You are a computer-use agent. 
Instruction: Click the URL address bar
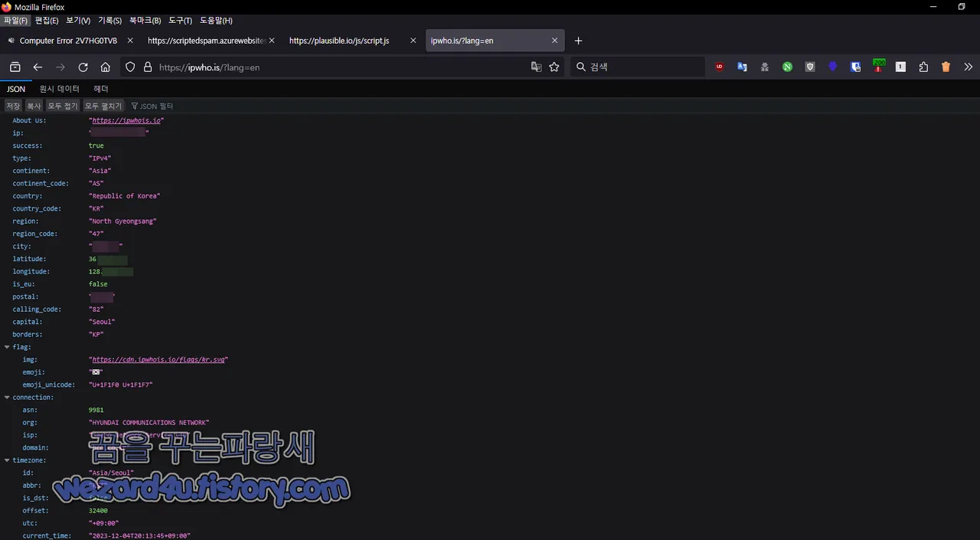[341, 67]
